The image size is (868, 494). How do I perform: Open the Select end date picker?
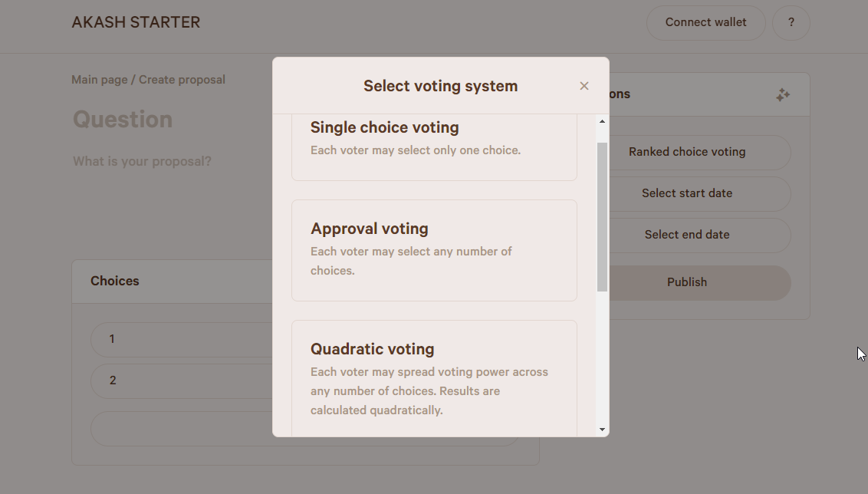click(687, 235)
